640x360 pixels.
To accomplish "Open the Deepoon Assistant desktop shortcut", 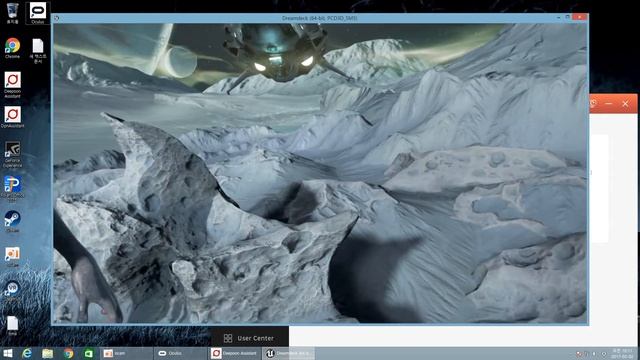I will click(x=12, y=84).
